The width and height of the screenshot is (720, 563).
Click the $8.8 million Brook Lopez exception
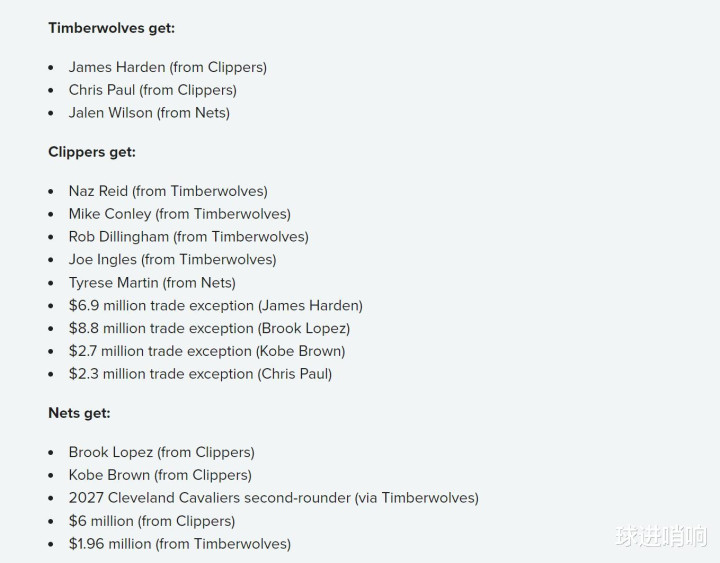tap(209, 328)
